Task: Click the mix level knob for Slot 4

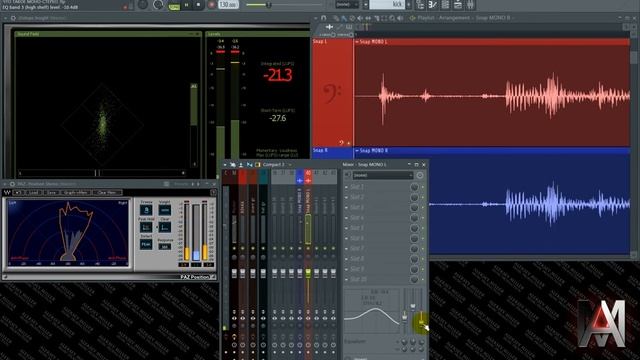Action: [414, 218]
